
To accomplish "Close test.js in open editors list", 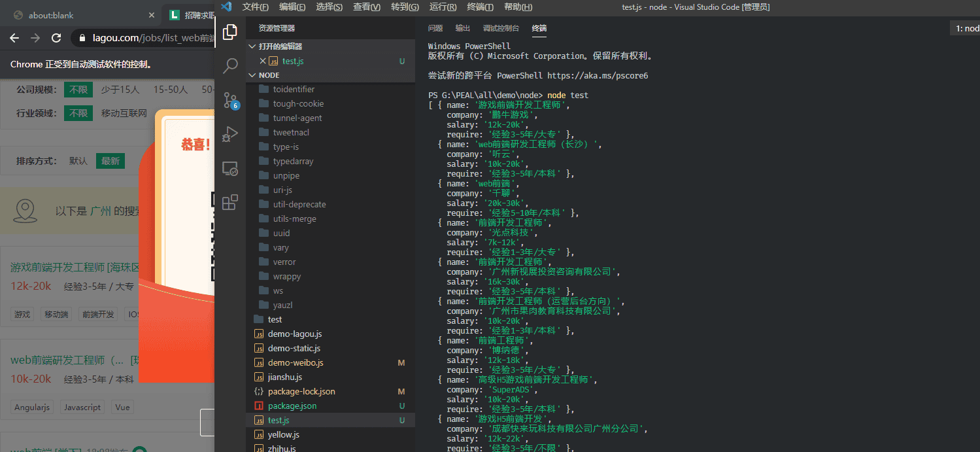I will click(263, 61).
